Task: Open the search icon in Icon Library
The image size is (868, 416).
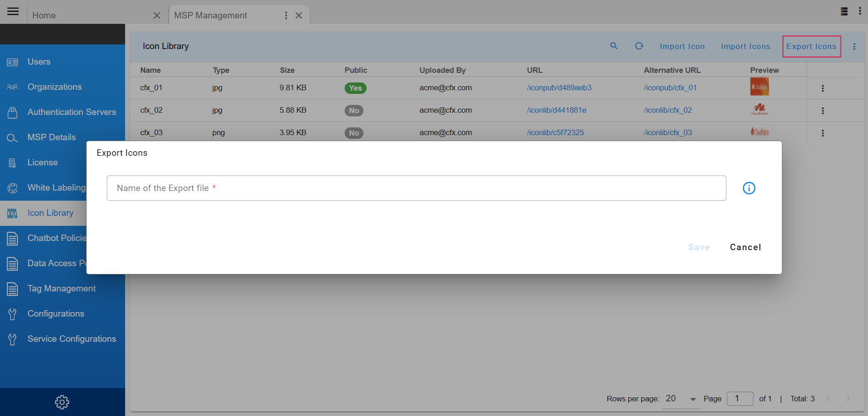Action: coord(614,46)
